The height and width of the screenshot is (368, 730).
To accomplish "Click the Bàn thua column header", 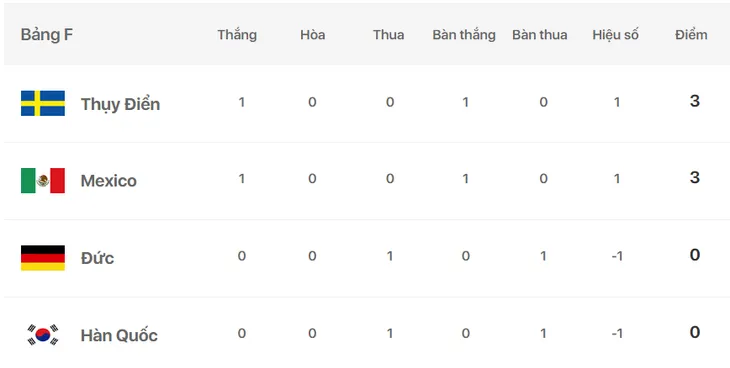I will coord(540,35).
